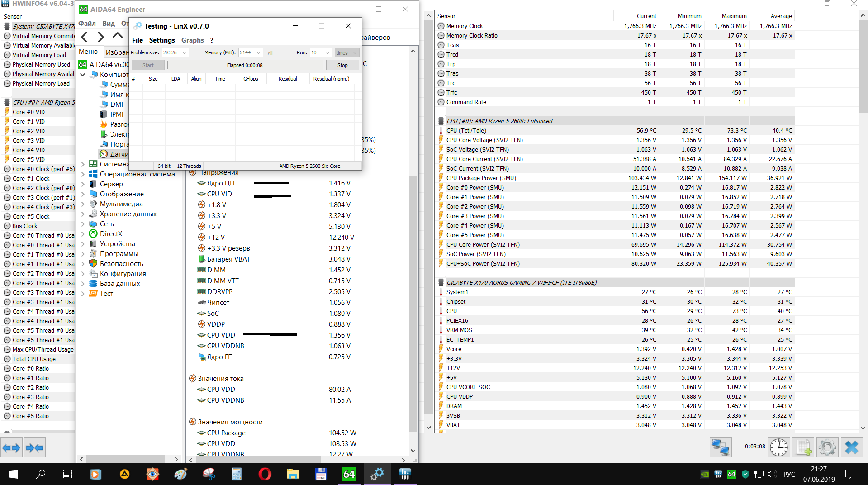Select DirectX in AIDA64 tree

click(111, 234)
